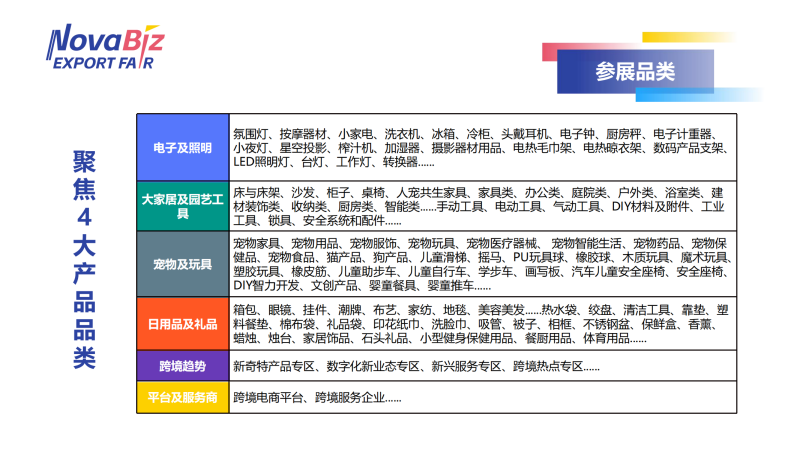This screenshot has width=800, height=451.
Task: Select the purple 跨境趋势 category cell
Action: [x=183, y=366]
